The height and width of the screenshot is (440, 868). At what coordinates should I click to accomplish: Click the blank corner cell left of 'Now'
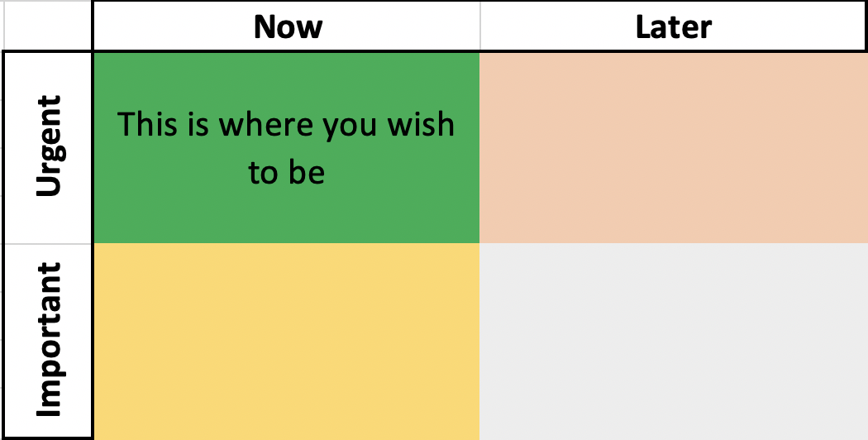click(48, 27)
